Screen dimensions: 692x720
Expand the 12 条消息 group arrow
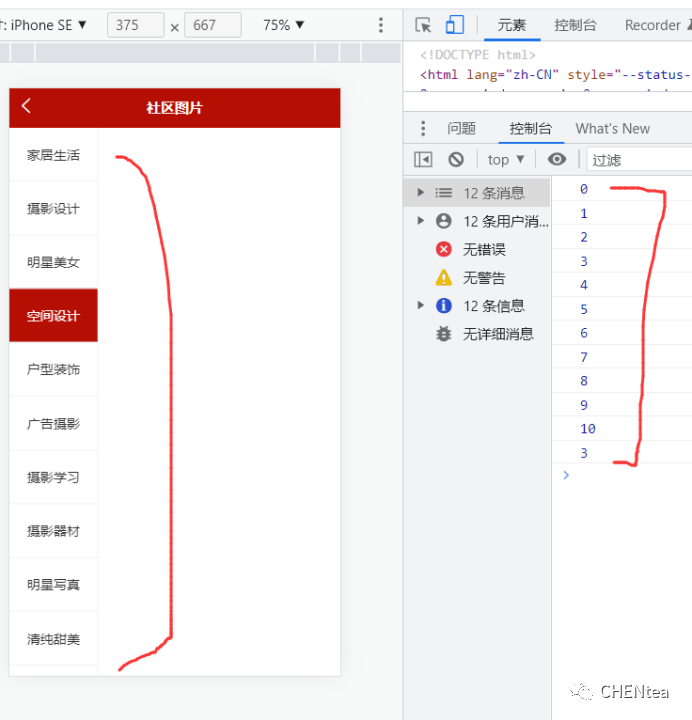point(420,192)
